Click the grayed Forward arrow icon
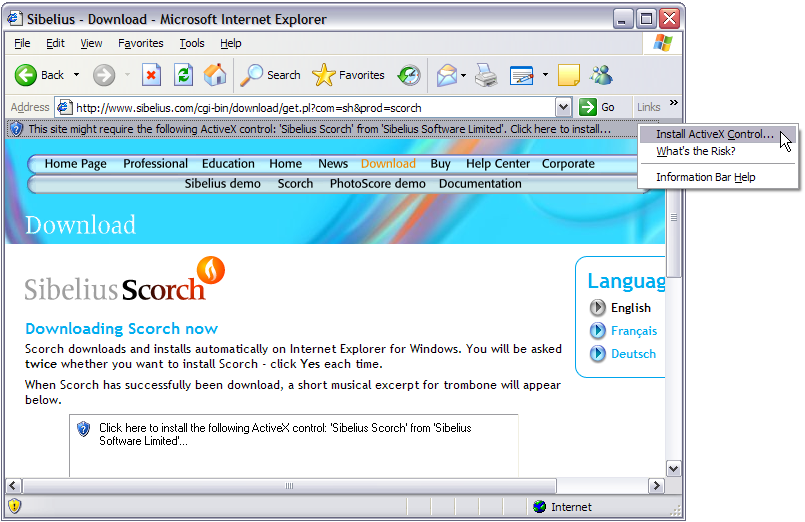This screenshot has width=805, height=522. 104,75
